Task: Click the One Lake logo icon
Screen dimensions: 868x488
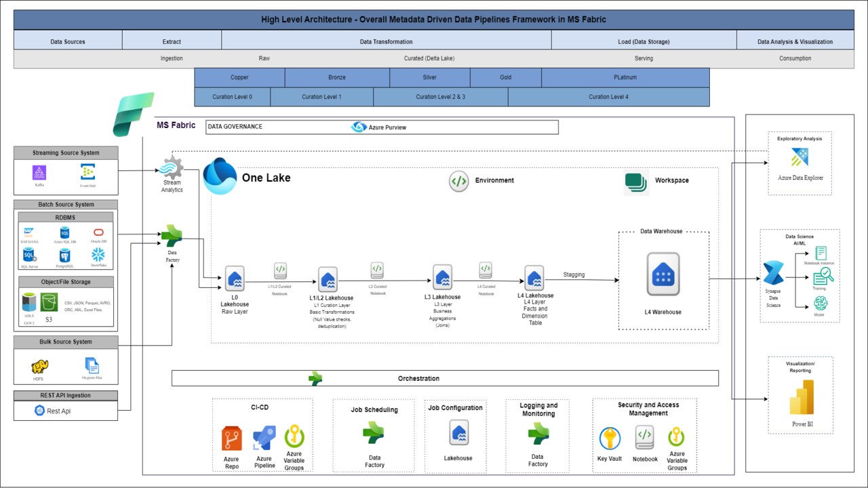Action: [220, 177]
